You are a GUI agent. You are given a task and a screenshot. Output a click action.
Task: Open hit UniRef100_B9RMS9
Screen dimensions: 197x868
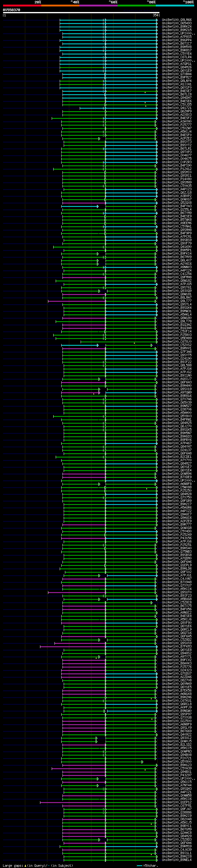(x=177, y=846)
